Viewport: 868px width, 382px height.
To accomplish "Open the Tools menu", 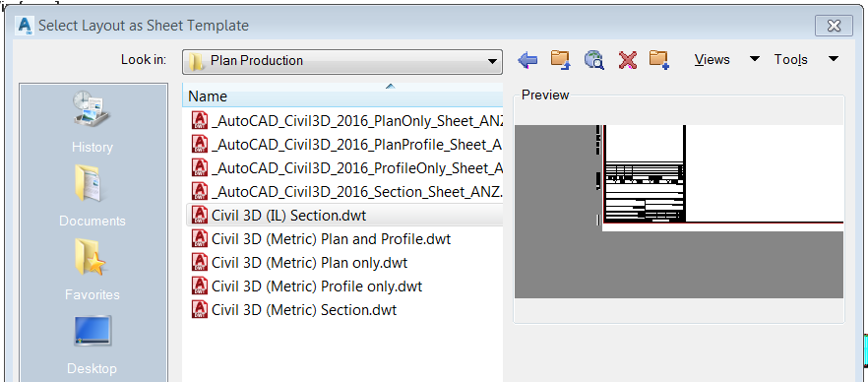I will coord(790,60).
